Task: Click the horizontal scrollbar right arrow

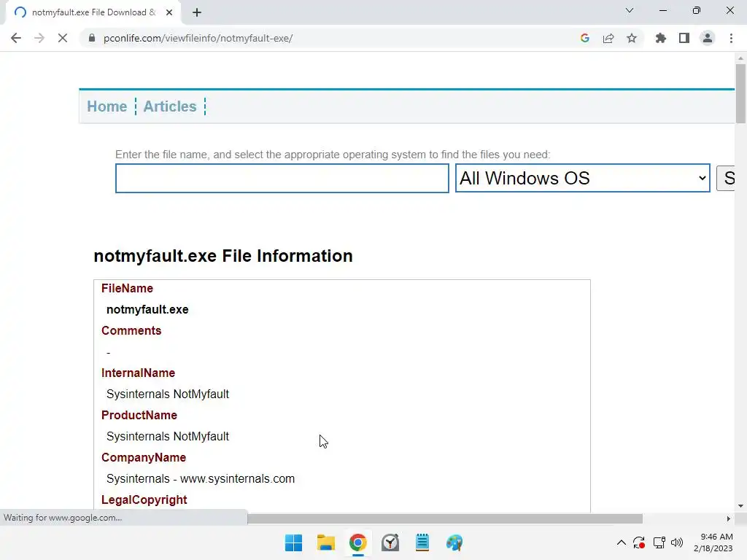Action: coord(729,518)
